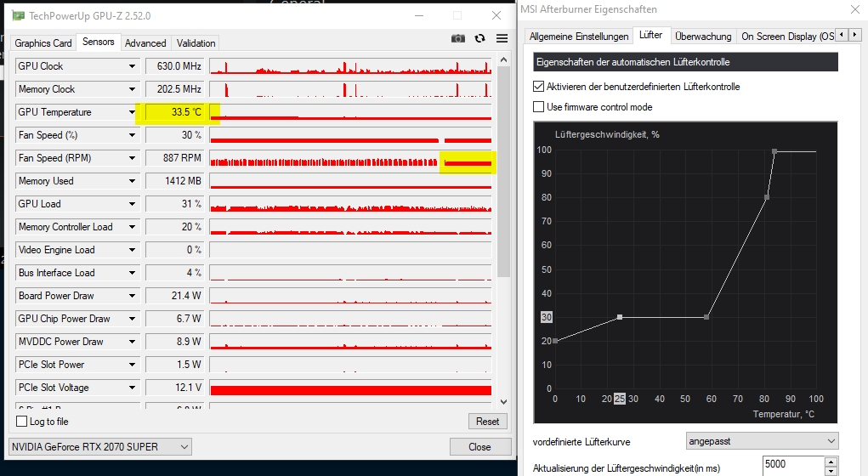The width and height of the screenshot is (868, 476).
Task: Open the On Screen Display tab
Action: [787, 37]
